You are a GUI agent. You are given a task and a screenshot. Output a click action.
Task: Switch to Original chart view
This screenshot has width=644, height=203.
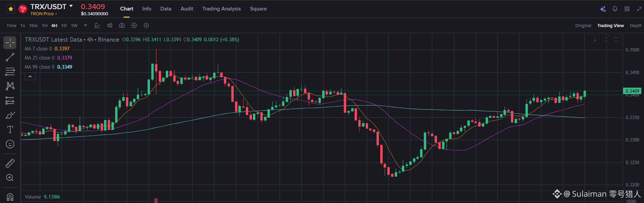click(583, 26)
